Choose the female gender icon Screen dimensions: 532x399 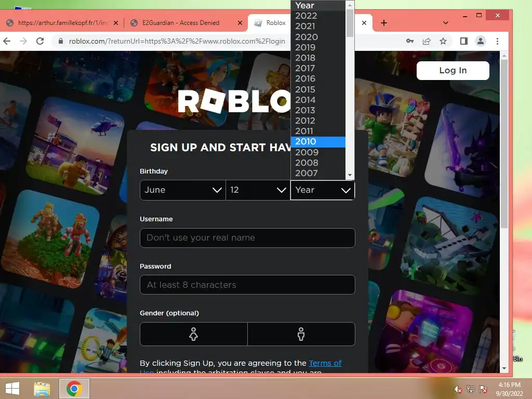tap(194, 334)
